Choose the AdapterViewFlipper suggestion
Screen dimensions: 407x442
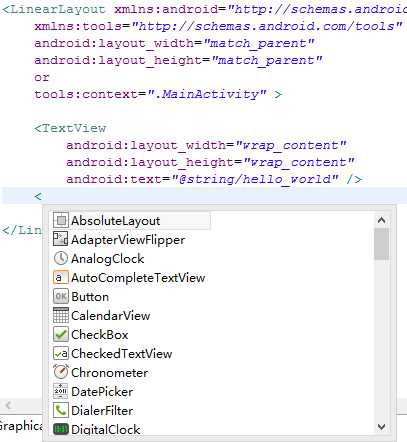click(x=128, y=240)
